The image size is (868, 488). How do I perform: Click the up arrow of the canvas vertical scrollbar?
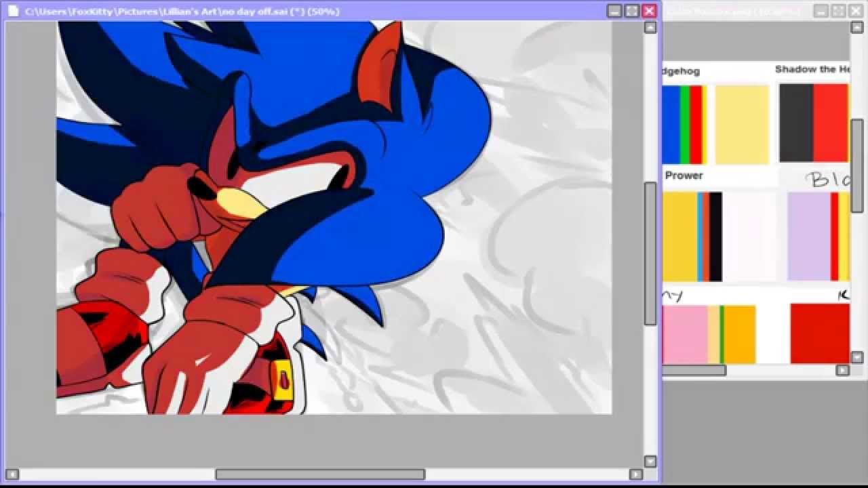click(x=650, y=28)
